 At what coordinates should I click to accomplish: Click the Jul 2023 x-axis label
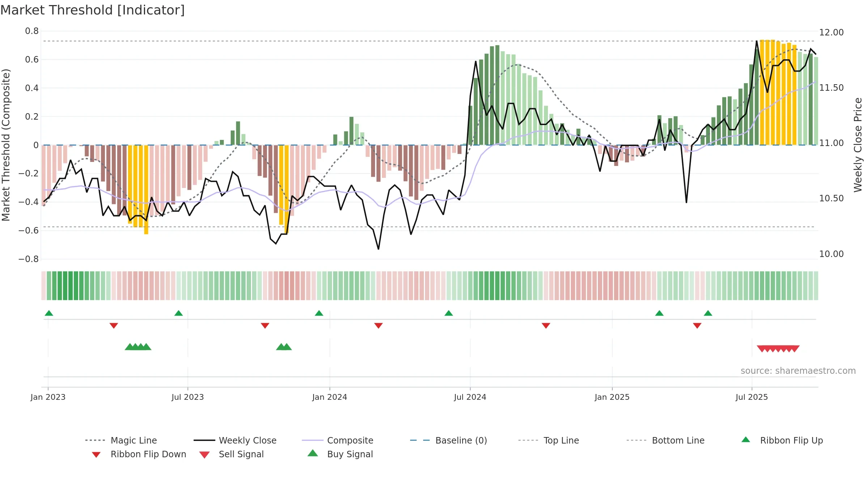click(x=188, y=397)
